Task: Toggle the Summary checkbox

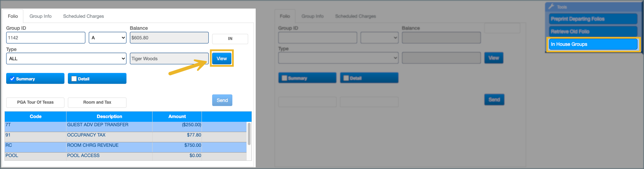Action: (x=12, y=79)
